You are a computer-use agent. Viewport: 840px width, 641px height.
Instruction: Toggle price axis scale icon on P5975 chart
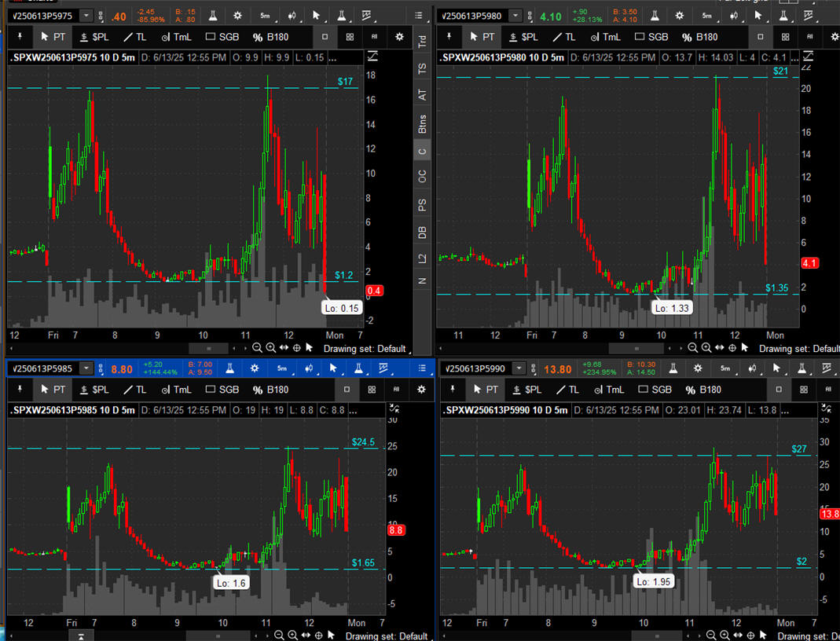tap(372, 56)
